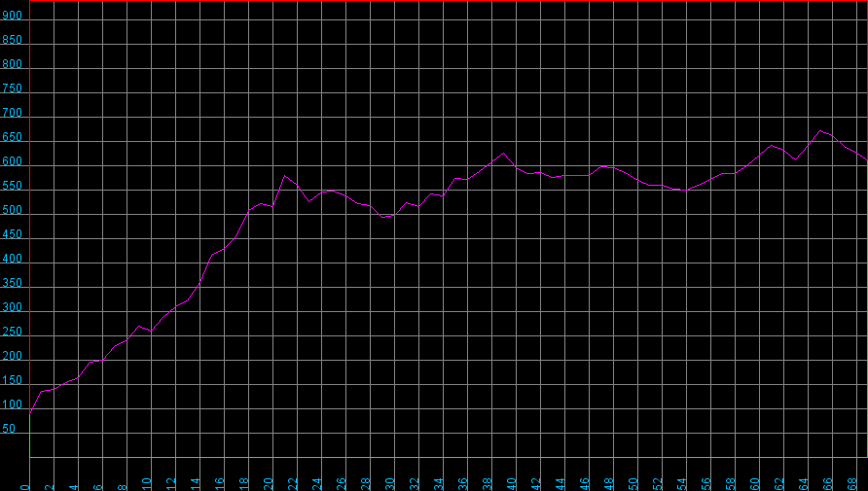
Task: Choose the 150 vertical axis label
Action: pos(13,380)
